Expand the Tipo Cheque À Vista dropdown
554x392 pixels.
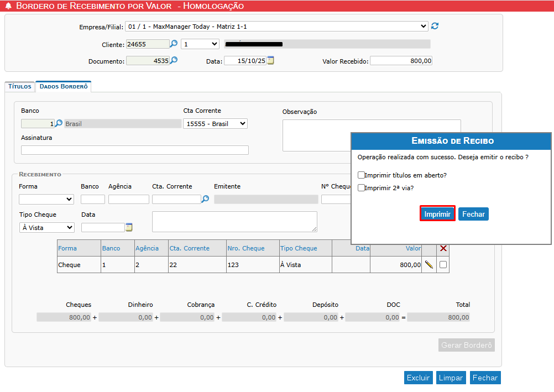coord(46,227)
